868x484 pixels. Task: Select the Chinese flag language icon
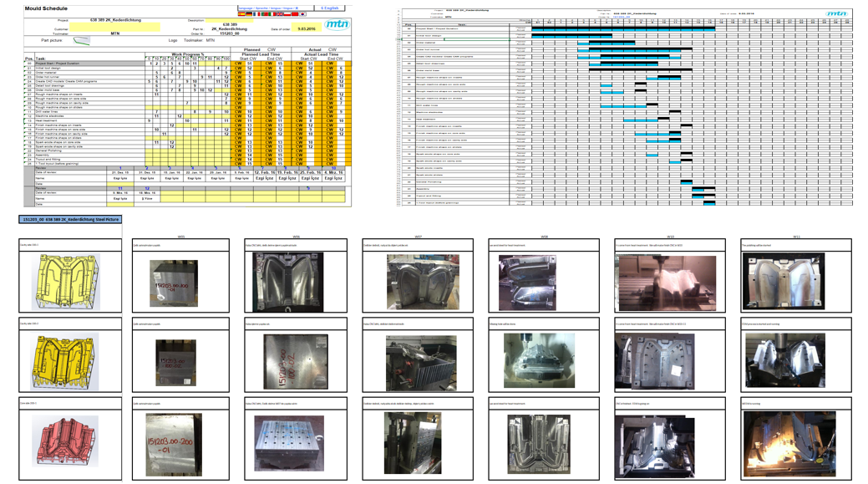[295, 14]
